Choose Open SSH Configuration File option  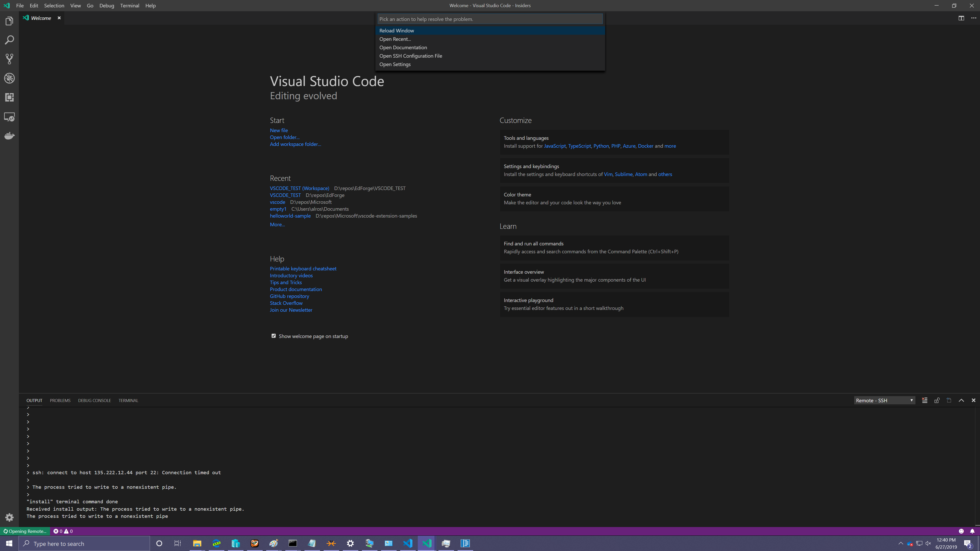pyautogui.click(x=410, y=56)
